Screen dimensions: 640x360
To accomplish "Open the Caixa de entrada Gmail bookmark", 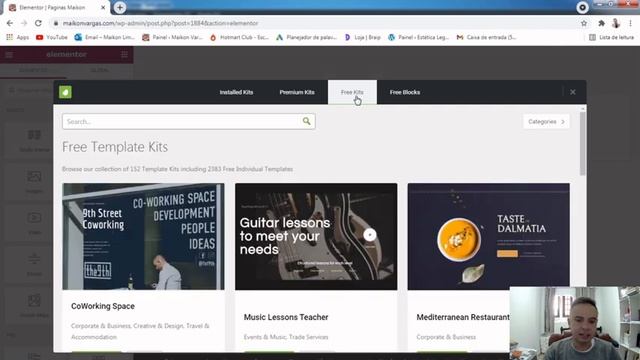I will click(x=487, y=37).
